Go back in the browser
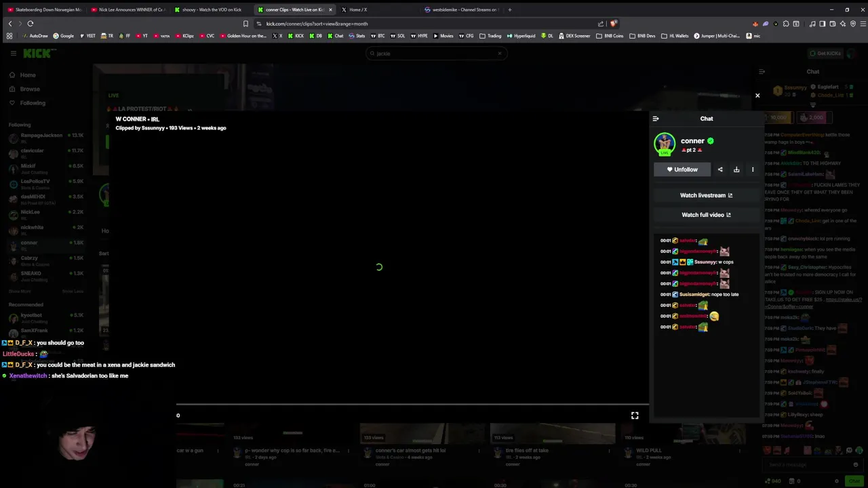This screenshot has height=488, width=868. tap(9, 24)
